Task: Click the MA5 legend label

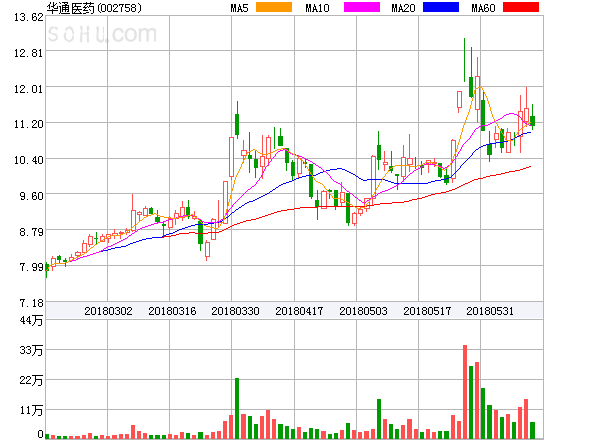Action: click(239, 8)
